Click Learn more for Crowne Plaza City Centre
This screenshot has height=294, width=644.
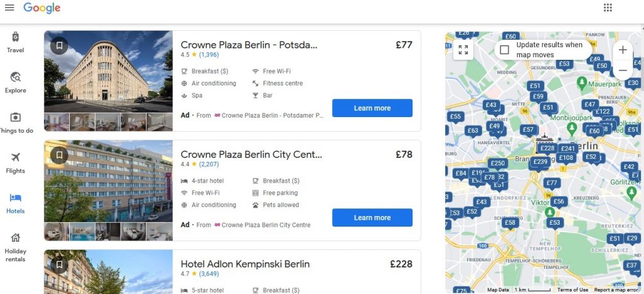click(x=372, y=218)
